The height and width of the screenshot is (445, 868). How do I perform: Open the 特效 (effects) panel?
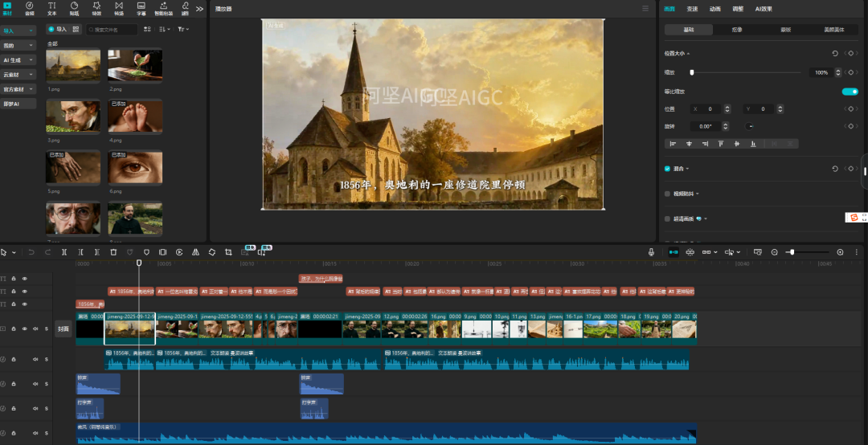(x=96, y=8)
